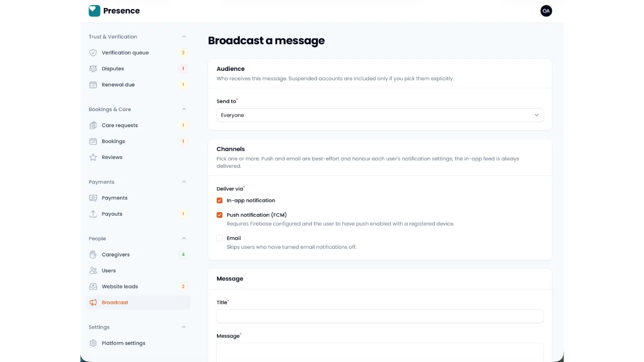Click into the Message text area
Image resolution: width=644 pixels, height=362 pixels.
click(x=380, y=352)
